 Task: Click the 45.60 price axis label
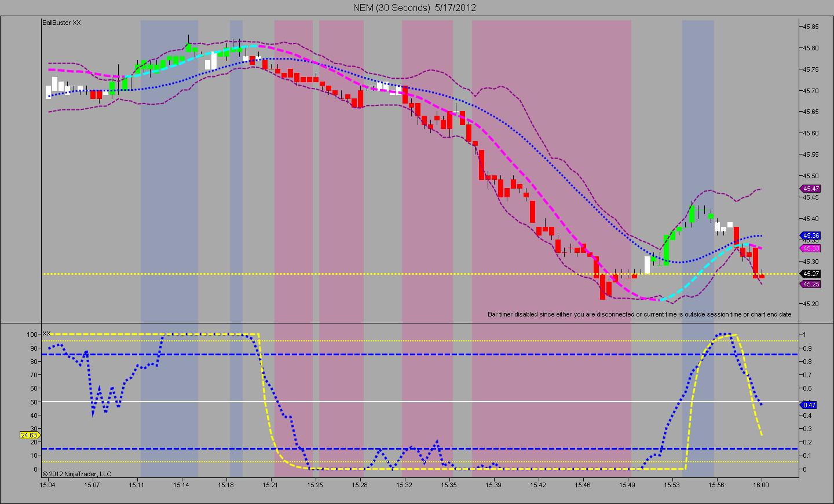click(x=810, y=133)
